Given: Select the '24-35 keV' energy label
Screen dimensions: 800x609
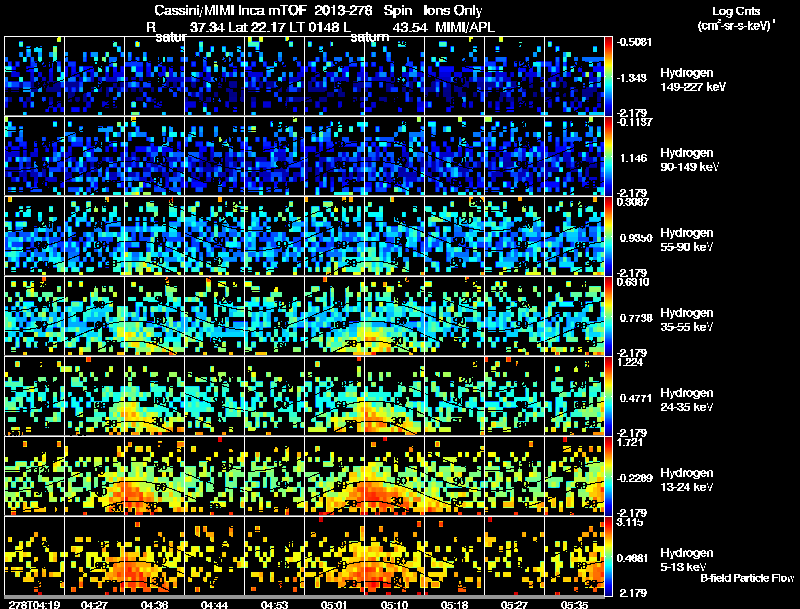Looking at the screenshot, I should pos(686,407).
